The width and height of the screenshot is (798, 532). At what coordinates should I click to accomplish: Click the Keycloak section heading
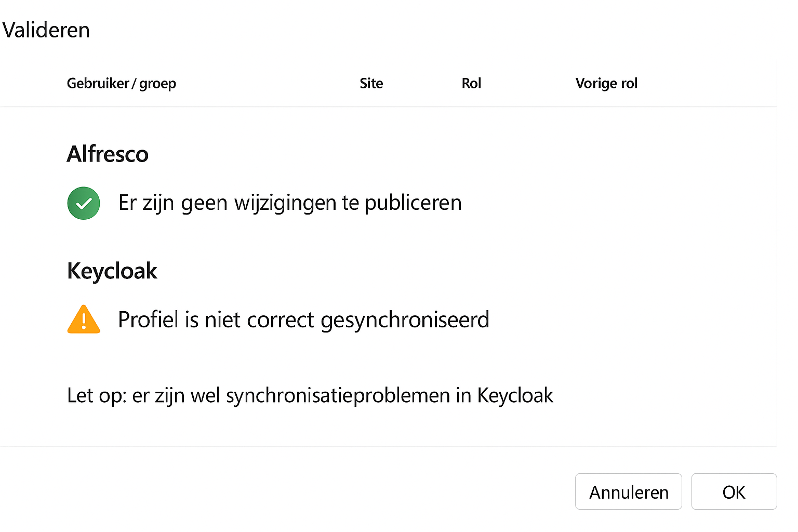coord(112,271)
